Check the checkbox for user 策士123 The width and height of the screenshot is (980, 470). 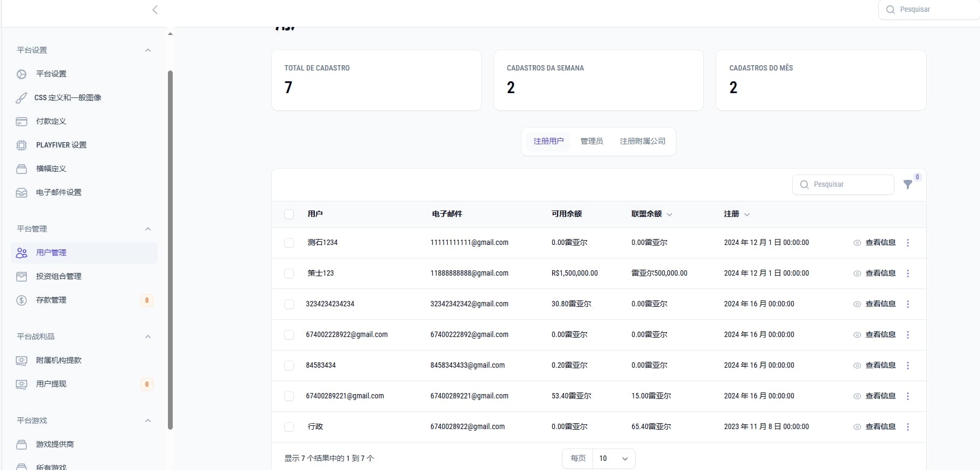click(x=289, y=273)
